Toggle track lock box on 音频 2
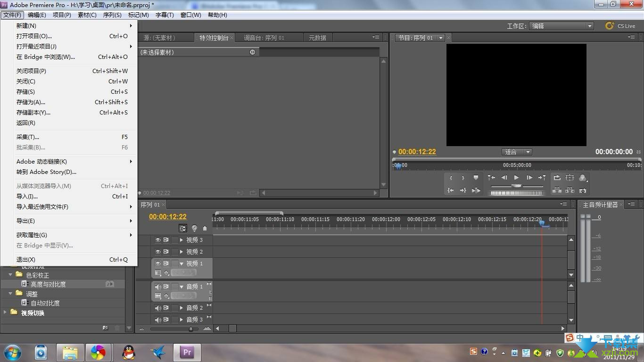This screenshot has width=644, height=362. click(x=175, y=308)
